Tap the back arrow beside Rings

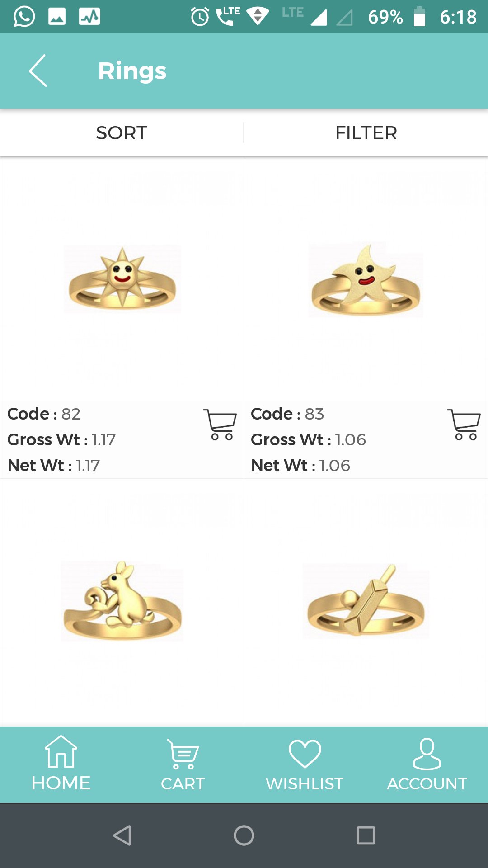38,71
